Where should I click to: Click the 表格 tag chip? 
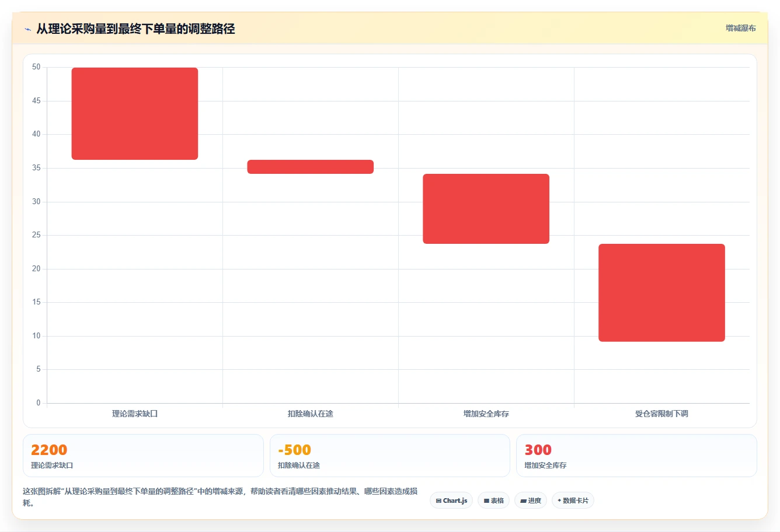coord(493,501)
